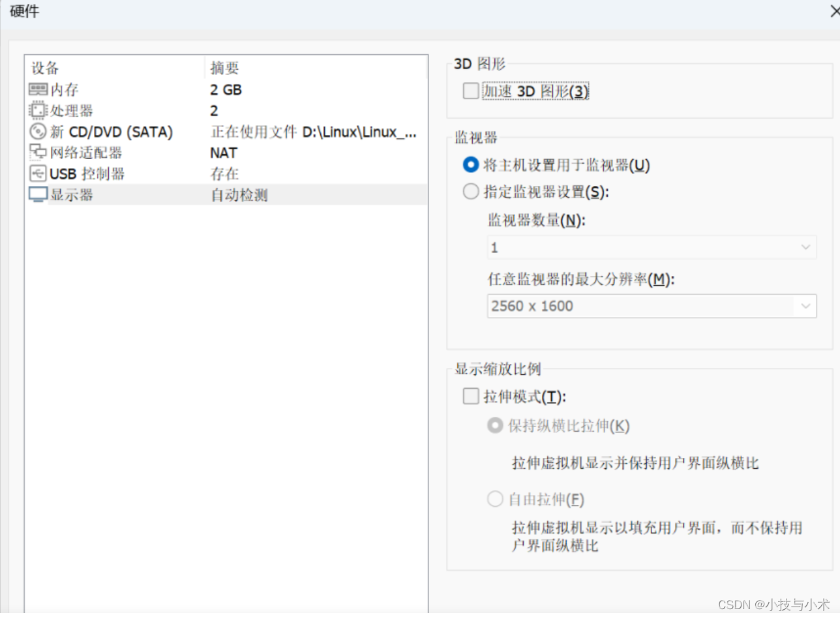Select the 新 CD/DVD (SATA) row
The height and width of the screenshot is (617, 840).
(226, 132)
